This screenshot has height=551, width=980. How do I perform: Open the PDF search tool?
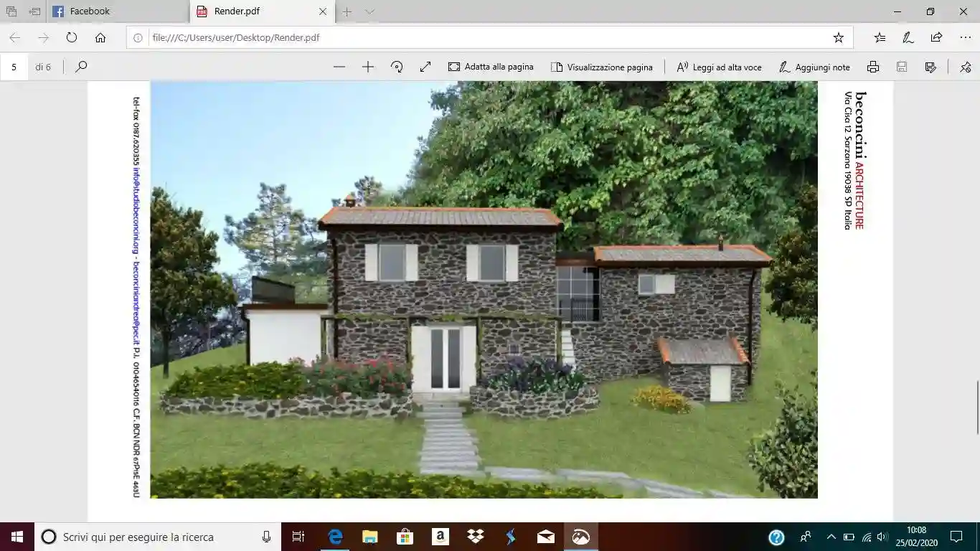pos(80,67)
